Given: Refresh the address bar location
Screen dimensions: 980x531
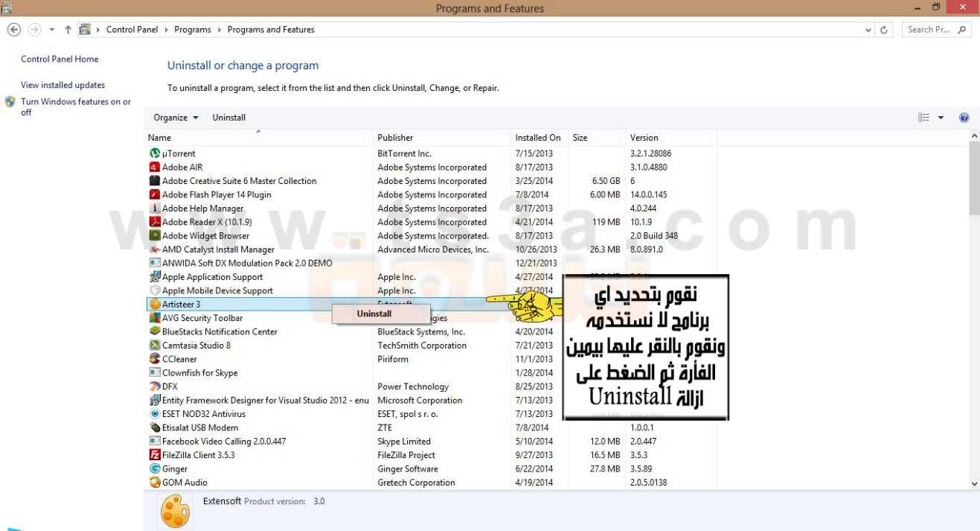Looking at the screenshot, I should [884, 30].
